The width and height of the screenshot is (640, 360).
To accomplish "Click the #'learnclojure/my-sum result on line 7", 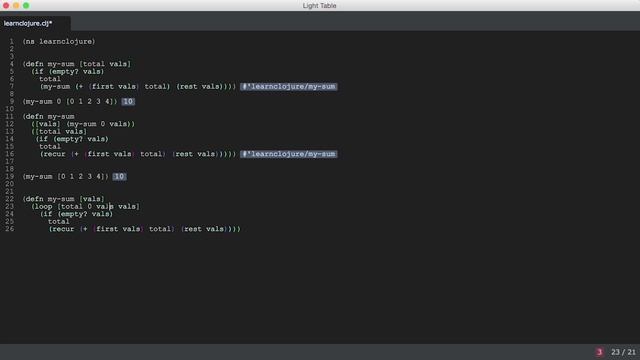I will pyautogui.click(x=289, y=87).
